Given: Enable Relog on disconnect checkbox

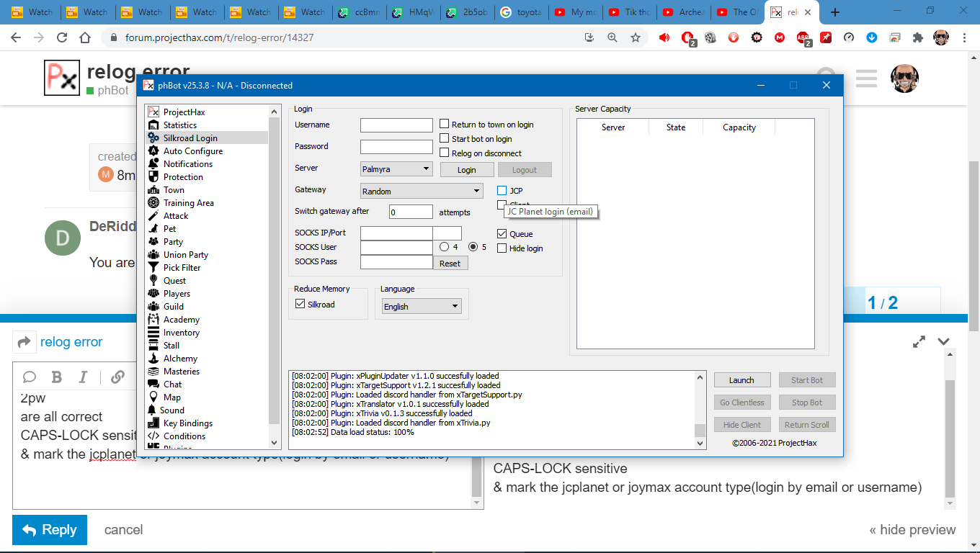Looking at the screenshot, I should tap(445, 153).
